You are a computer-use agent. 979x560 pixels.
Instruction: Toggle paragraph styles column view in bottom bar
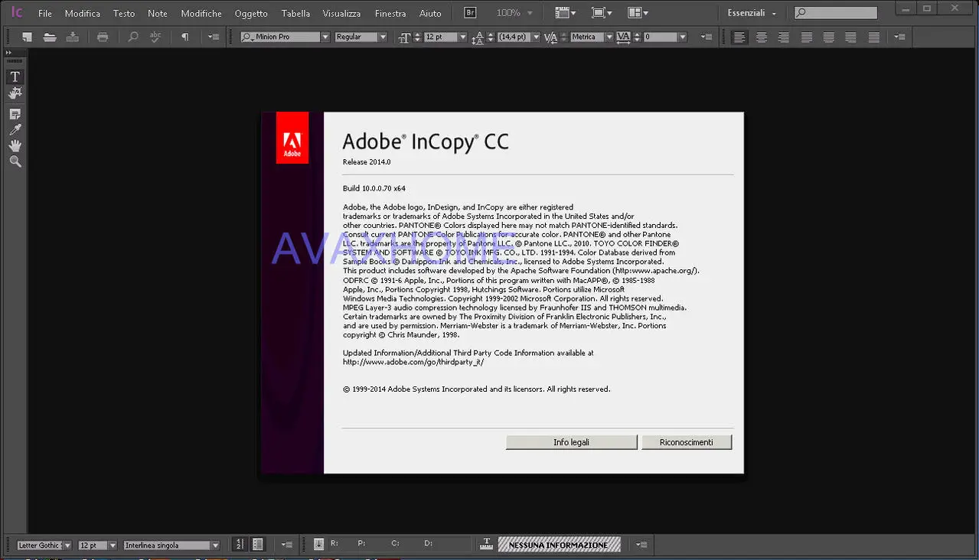(x=258, y=545)
